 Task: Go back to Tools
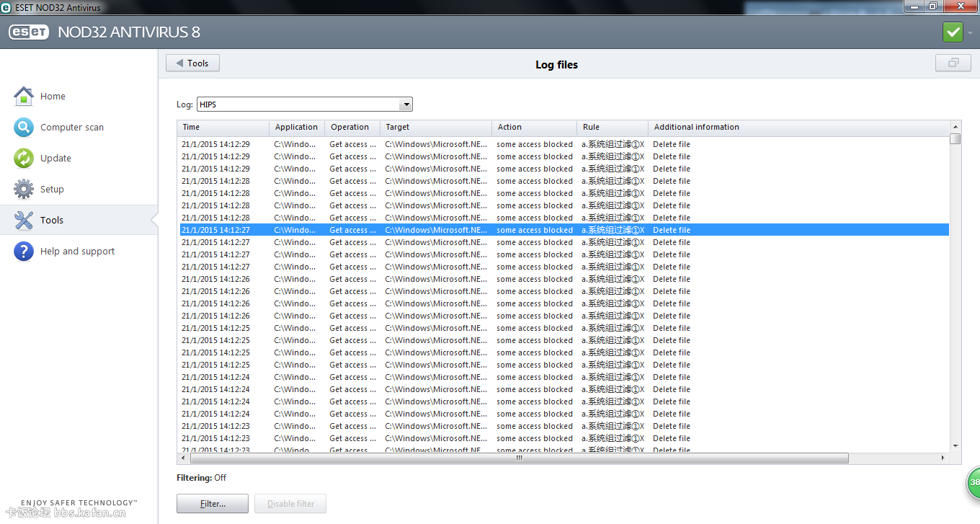[x=192, y=63]
